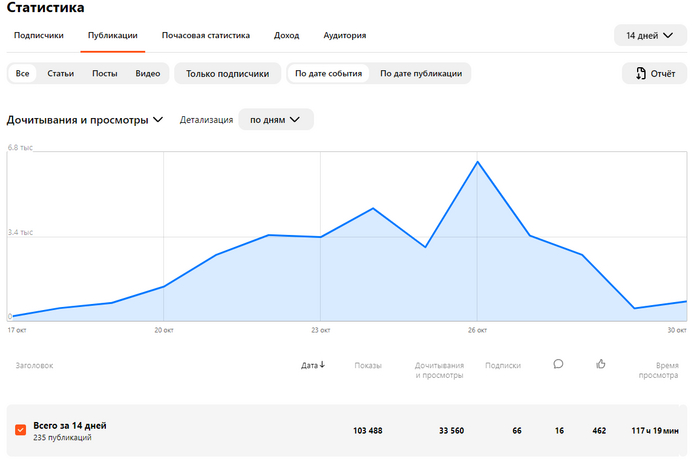Go to the Доход tab
The image size is (700, 462).
[286, 35]
